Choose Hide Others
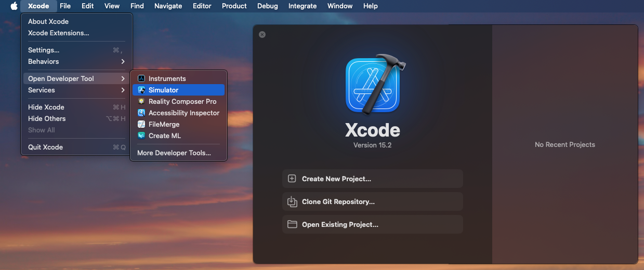Image resolution: width=644 pixels, height=270 pixels. point(76,118)
